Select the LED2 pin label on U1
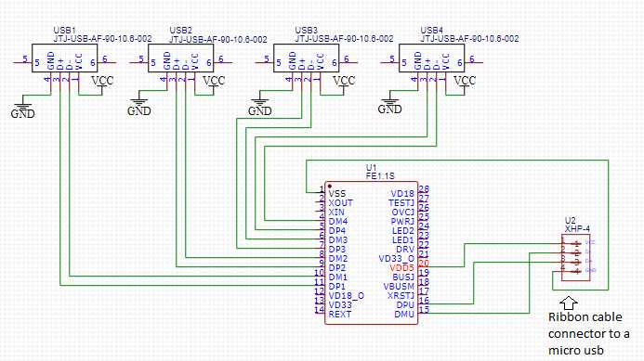 pos(403,231)
